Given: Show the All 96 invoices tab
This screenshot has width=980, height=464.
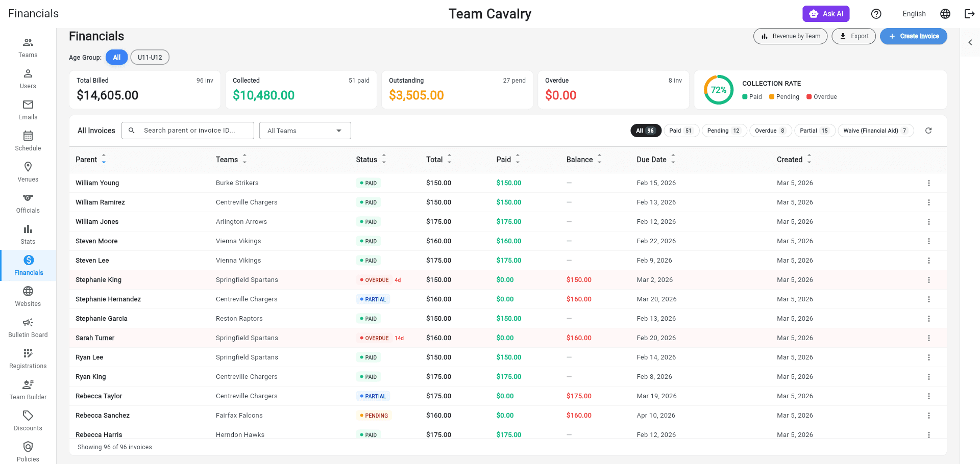Looking at the screenshot, I should tap(646, 131).
